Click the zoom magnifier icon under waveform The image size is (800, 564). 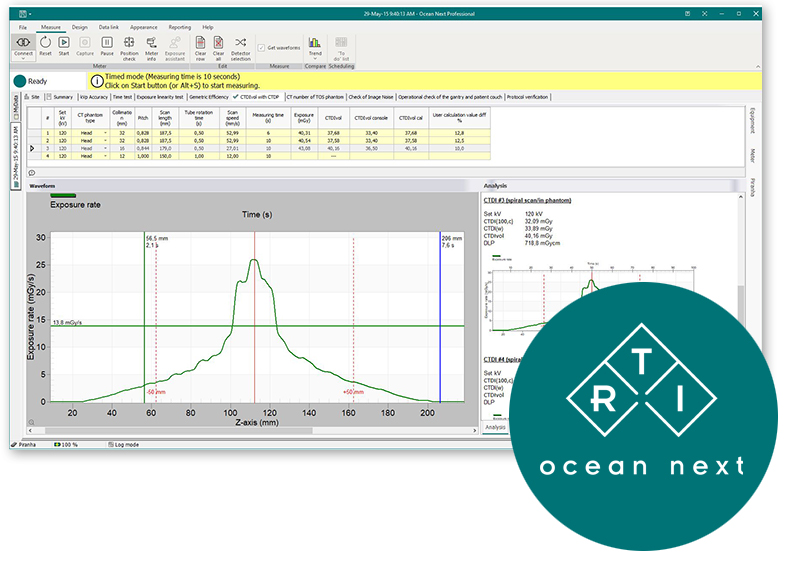coord(32,422)
